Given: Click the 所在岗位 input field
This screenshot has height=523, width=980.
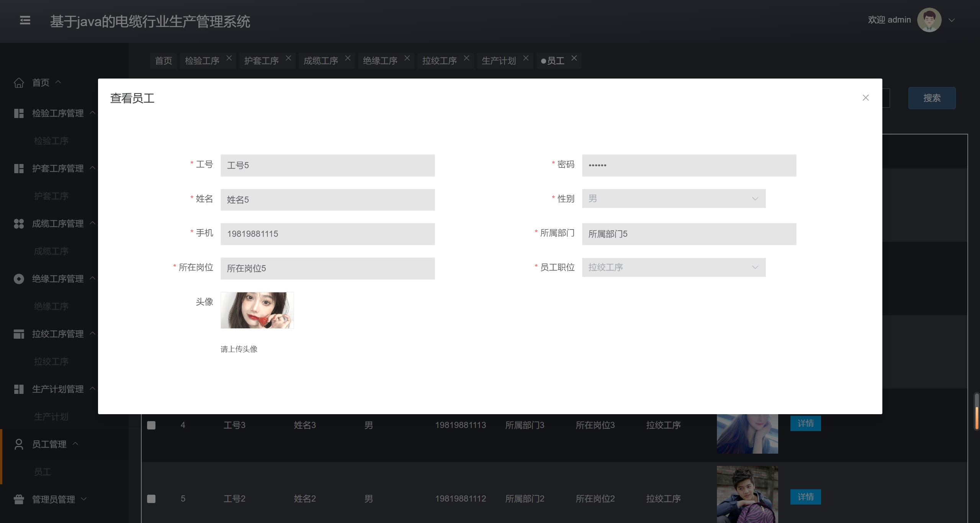Looking at the screenshot, I should click(327, 269).
